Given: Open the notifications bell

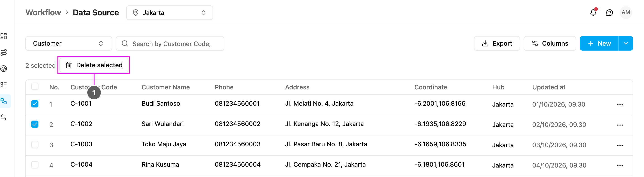Looking at the screenshot, I should point(593,12).
